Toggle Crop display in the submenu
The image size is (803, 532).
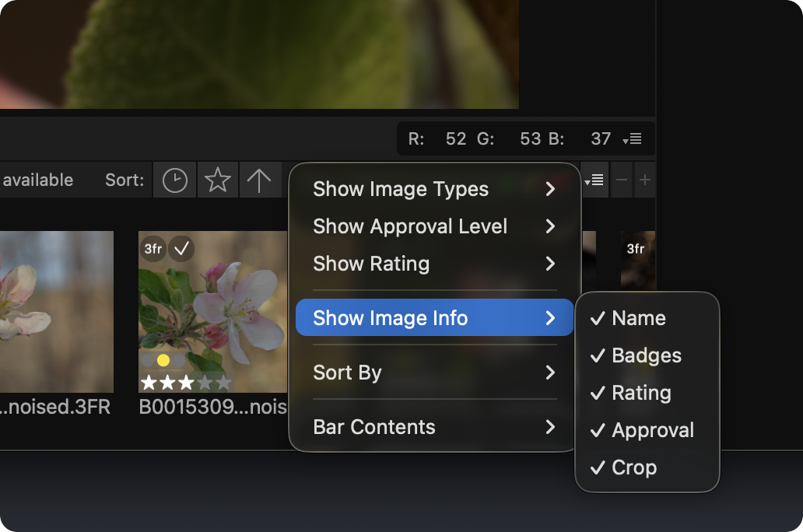tap(635, 467)
